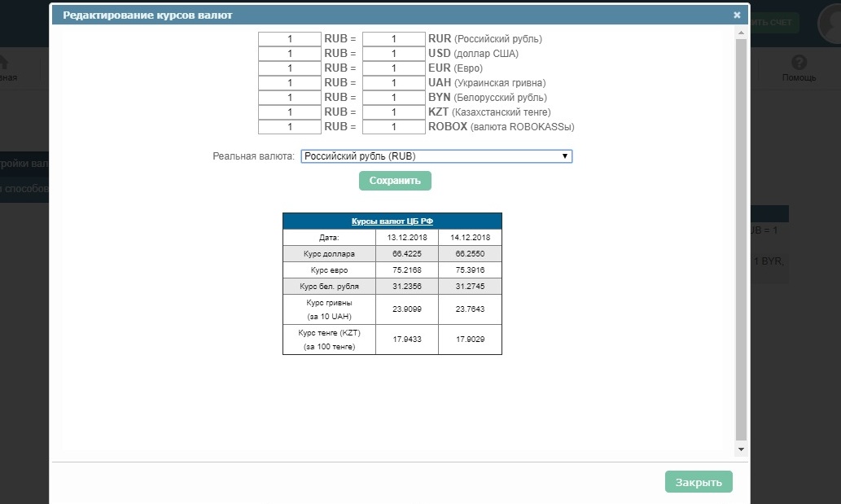Click the KZT rate value input field
Viewport: 841px width, 504px height.
pyautogui.click(x=394, y=112)
